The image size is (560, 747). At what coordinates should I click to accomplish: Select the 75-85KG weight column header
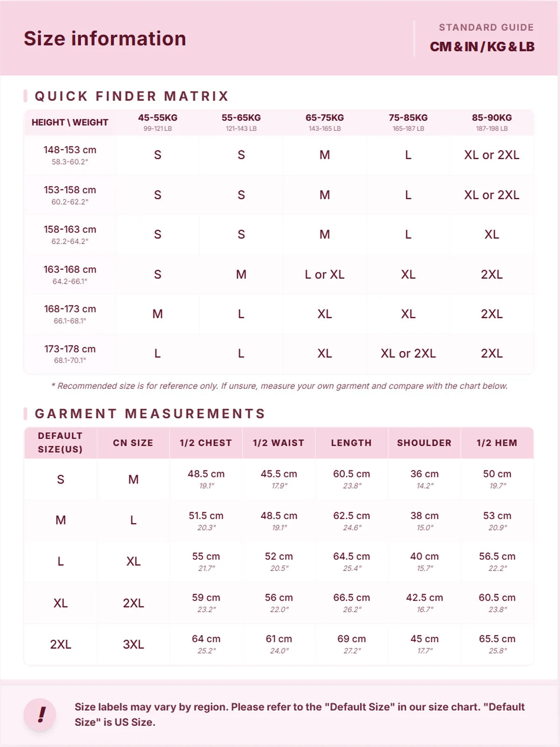408,122
